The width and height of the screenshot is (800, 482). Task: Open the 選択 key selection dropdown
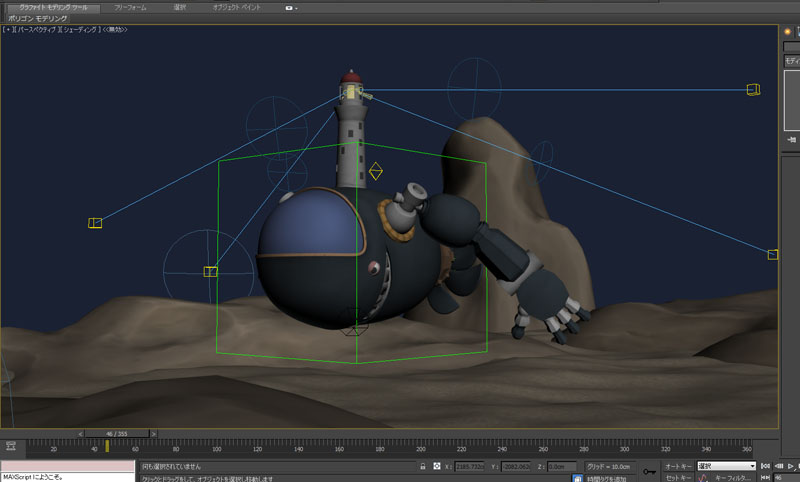(x=726, y=466)
